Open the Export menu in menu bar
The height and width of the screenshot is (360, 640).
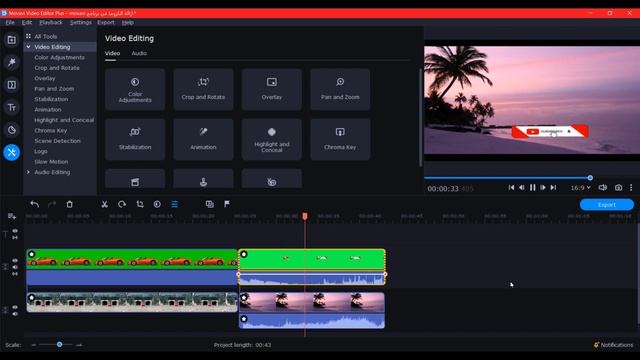(106, 22)
